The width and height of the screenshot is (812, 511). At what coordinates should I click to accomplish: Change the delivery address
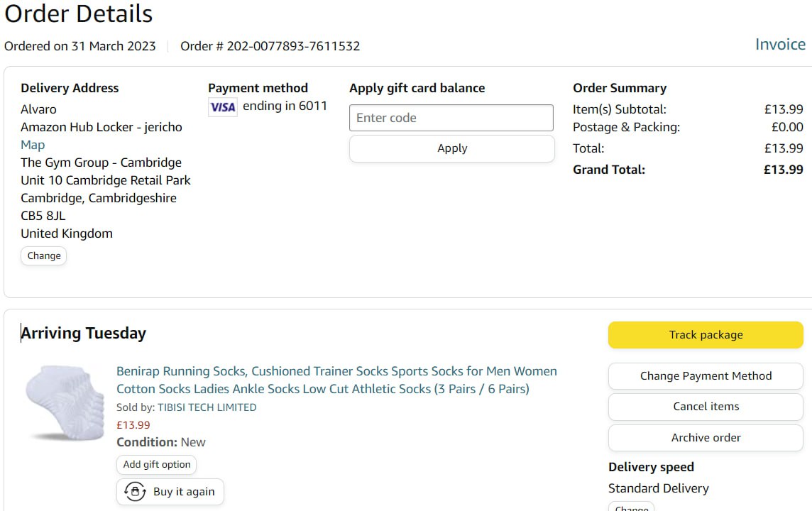[x=44, y=255]
